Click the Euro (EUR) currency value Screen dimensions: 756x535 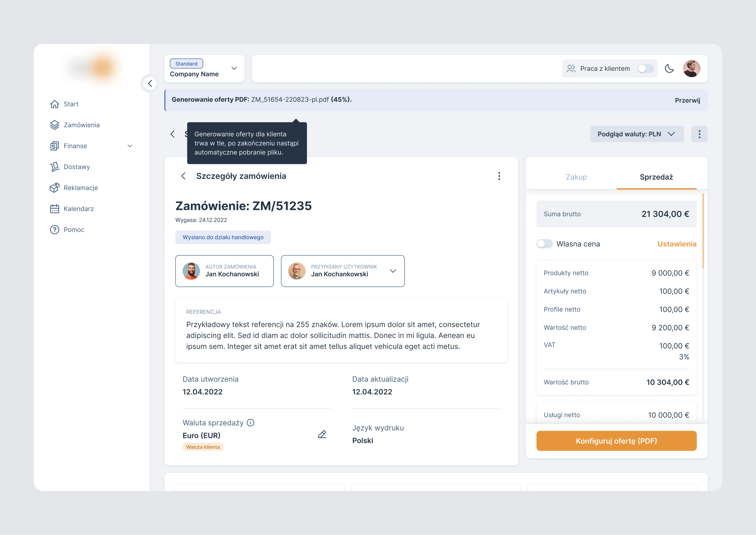coord(202,435)
